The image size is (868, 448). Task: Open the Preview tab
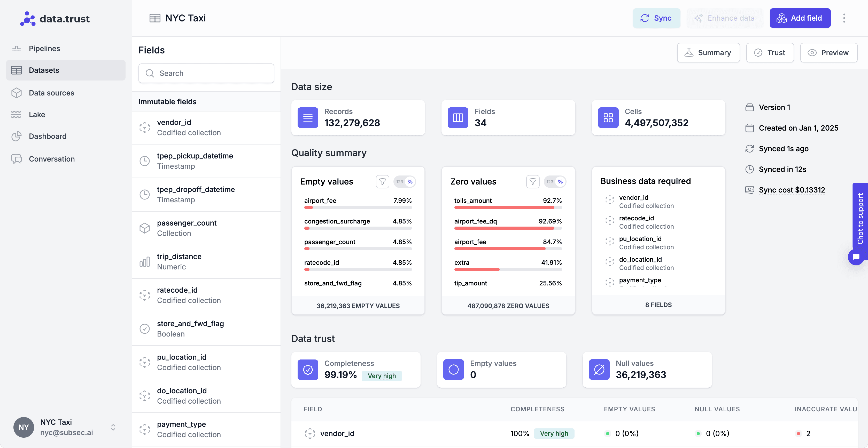829,52
